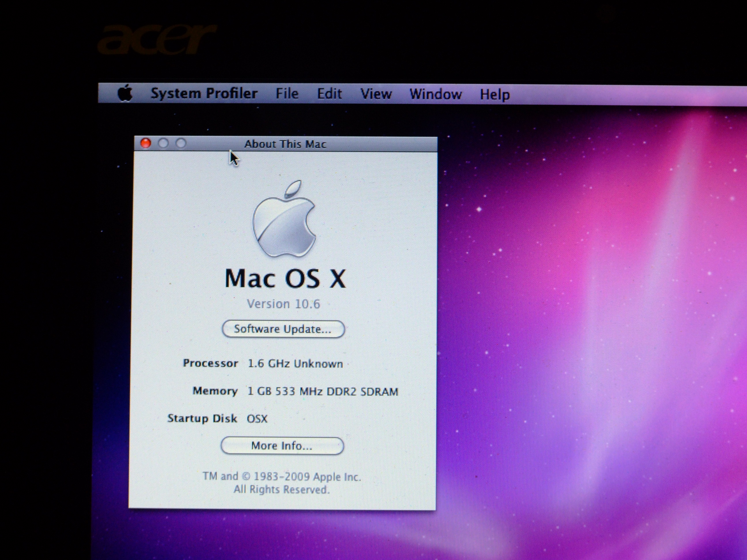This screenshot has height=560, width=747.
Task: Click the purple aurora desktop background
Action: 591,304
